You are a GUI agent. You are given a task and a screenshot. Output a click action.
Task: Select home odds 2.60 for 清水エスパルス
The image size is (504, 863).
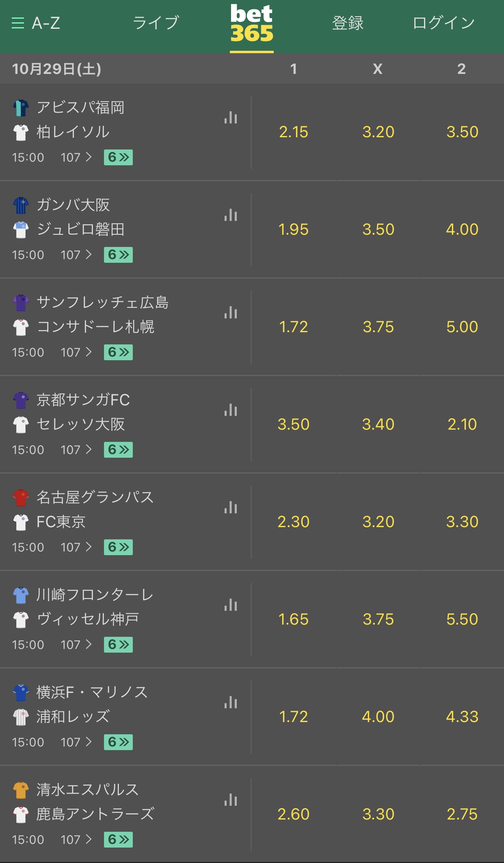tap(294, 814)
